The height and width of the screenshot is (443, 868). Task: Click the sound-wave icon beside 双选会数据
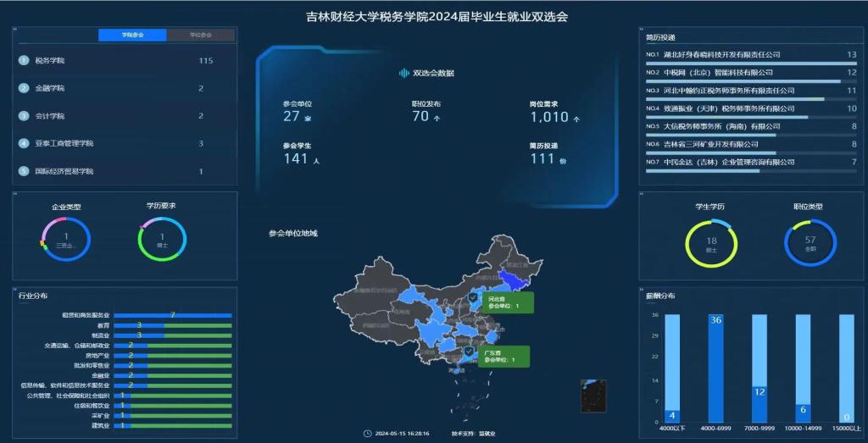tap(404, 73)
